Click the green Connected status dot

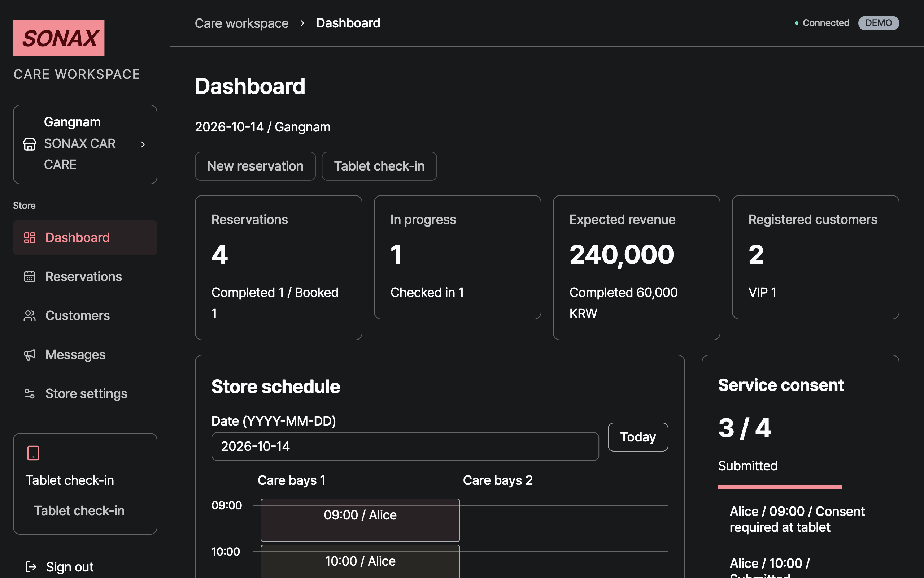(797, 23)
